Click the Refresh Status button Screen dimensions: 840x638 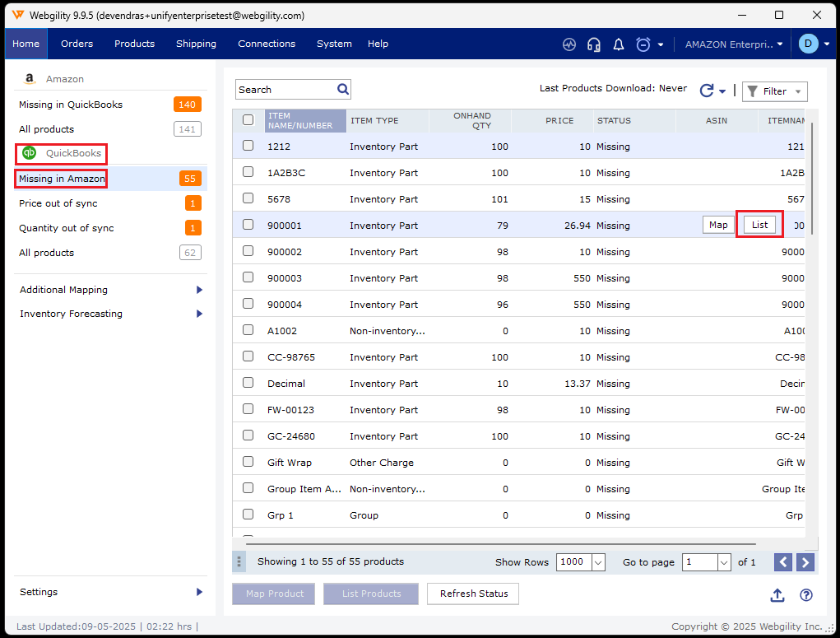tap(473, 594)
